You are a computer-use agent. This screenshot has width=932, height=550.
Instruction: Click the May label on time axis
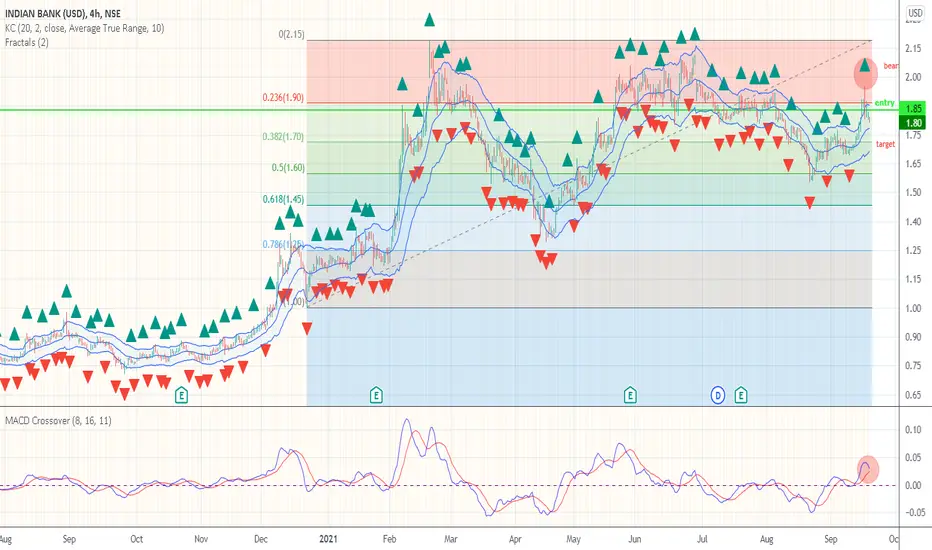point(573,539)
